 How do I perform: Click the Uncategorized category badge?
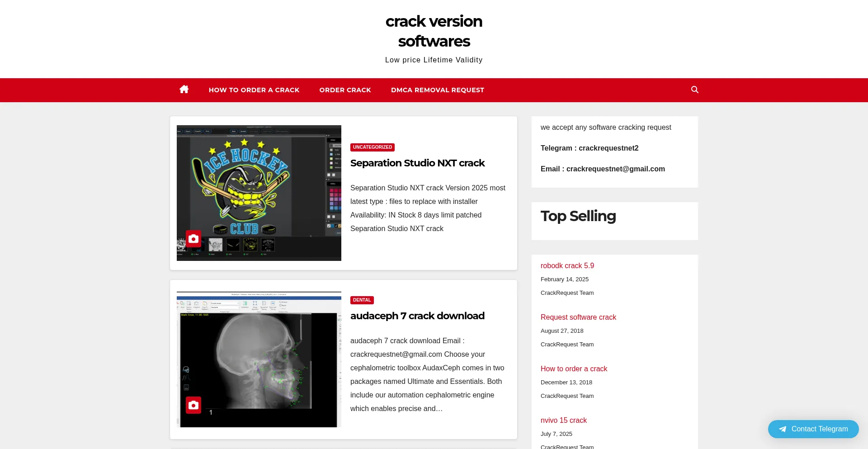(372, 147)
